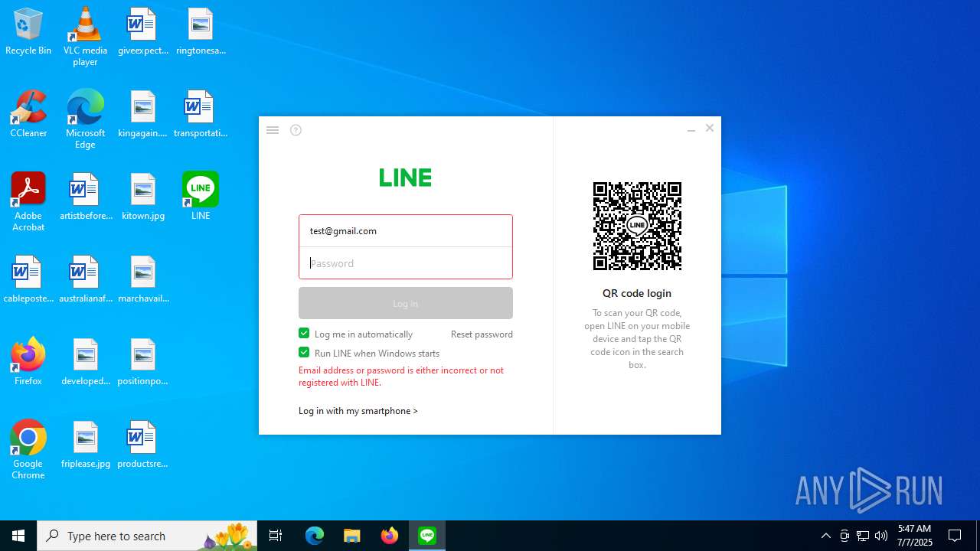Select the artistbefore Word document icon

pyautogui.click(x=85, y=197)
